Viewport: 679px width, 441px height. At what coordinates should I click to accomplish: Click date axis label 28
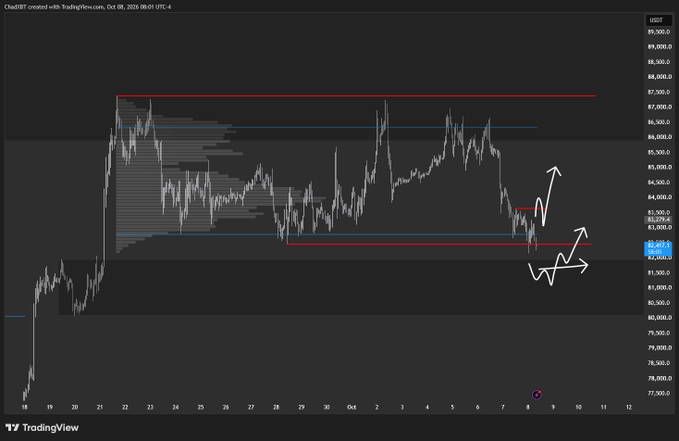point(276,407)
